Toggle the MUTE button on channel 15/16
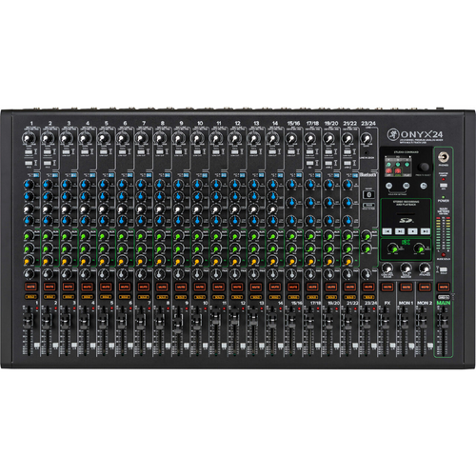Viewport: 476px width, 476px height. point(293,287)
